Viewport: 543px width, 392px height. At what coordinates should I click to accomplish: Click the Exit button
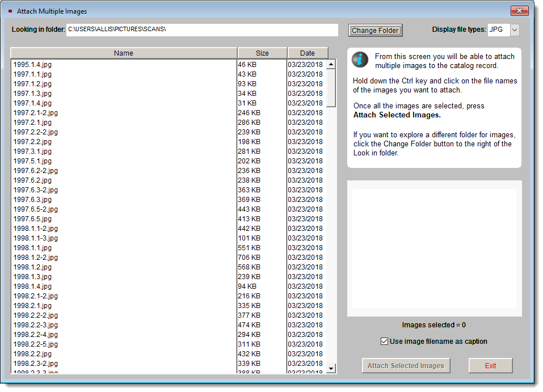coord(490,365)
